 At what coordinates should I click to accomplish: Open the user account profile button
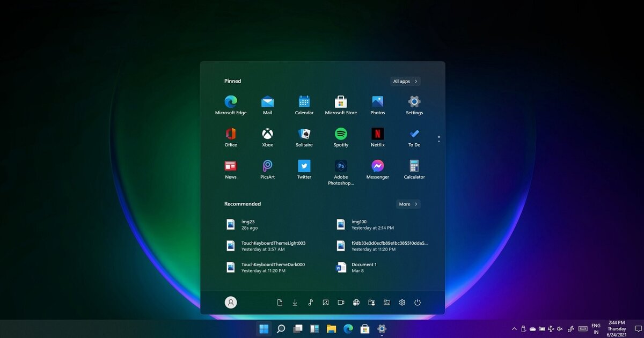(231, 302)
